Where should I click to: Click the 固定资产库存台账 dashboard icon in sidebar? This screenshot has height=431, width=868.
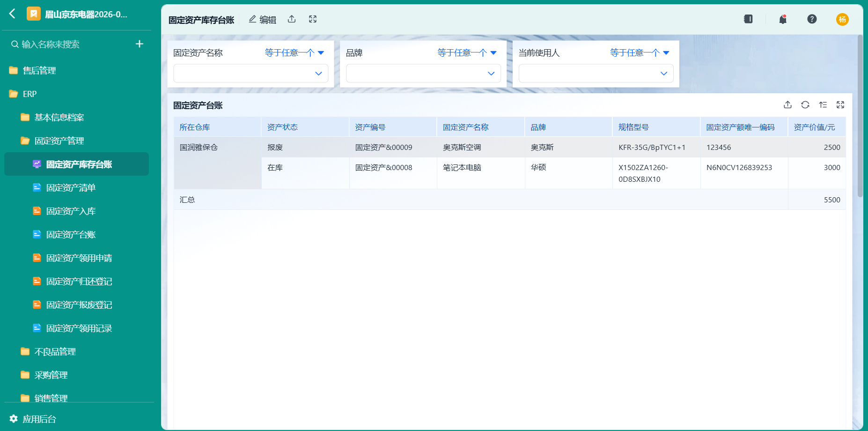(x=37, y=164)
